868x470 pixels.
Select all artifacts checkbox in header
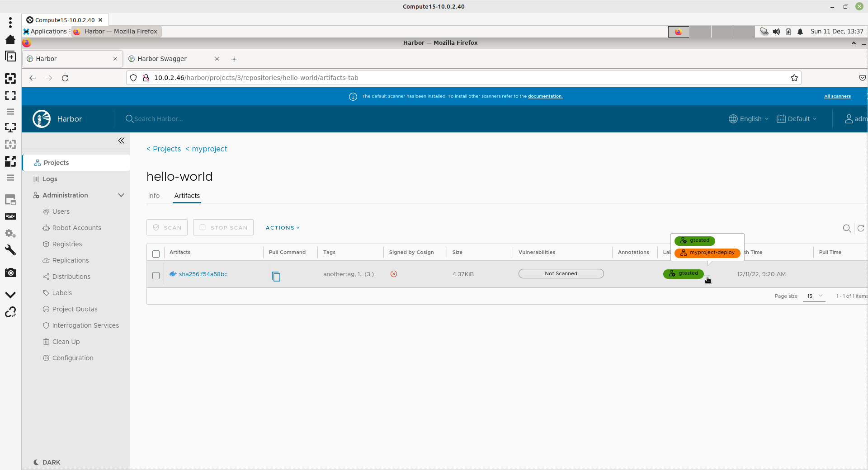coord(156,254)
